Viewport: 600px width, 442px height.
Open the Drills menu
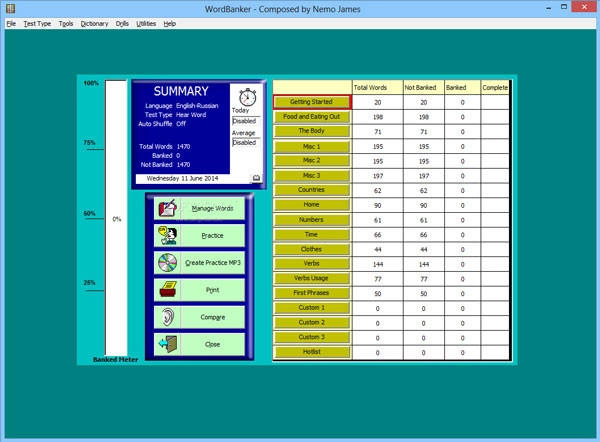point(122,23)
